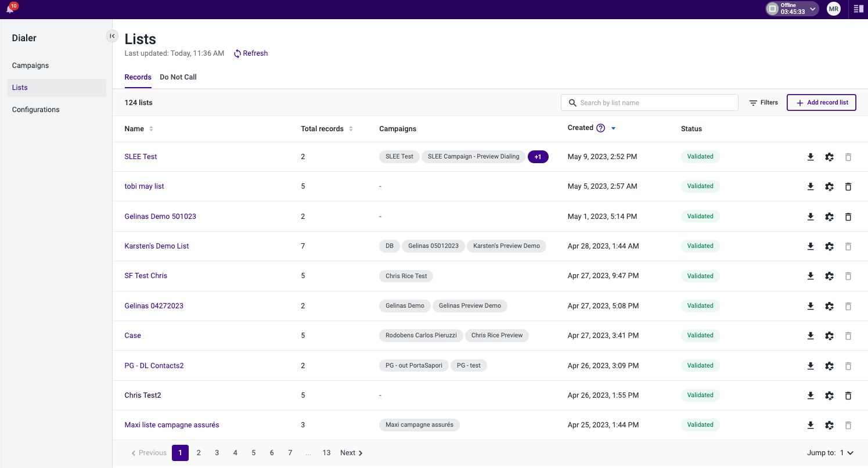Delete the Gelinas Demo 501023 list
Screen dimensions: 868x468
click(848, 217)
